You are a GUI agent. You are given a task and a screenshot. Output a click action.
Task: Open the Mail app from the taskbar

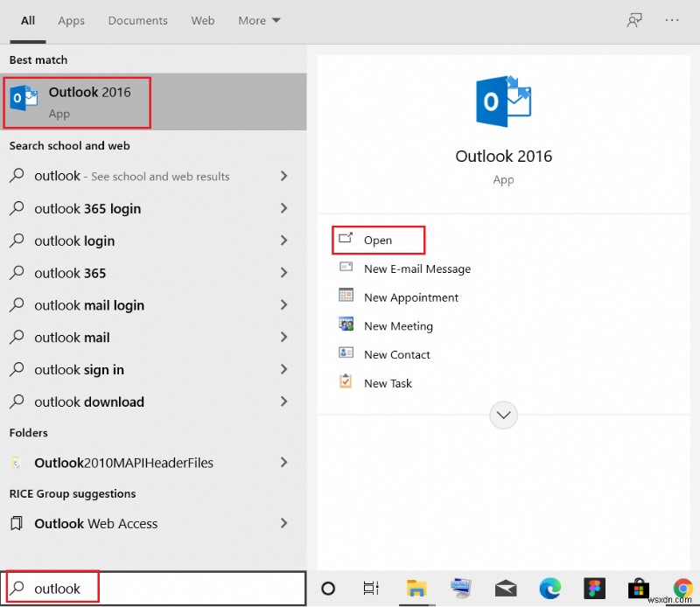tap(506, 589)
